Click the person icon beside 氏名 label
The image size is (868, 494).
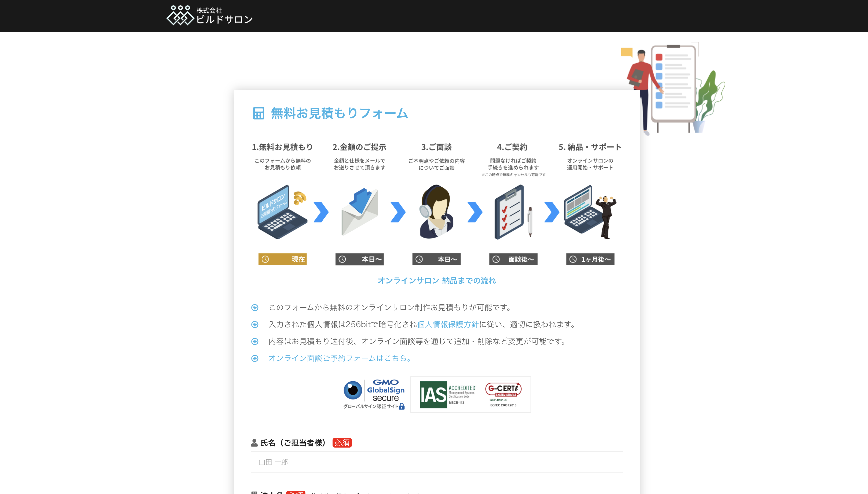click(254, 442)
